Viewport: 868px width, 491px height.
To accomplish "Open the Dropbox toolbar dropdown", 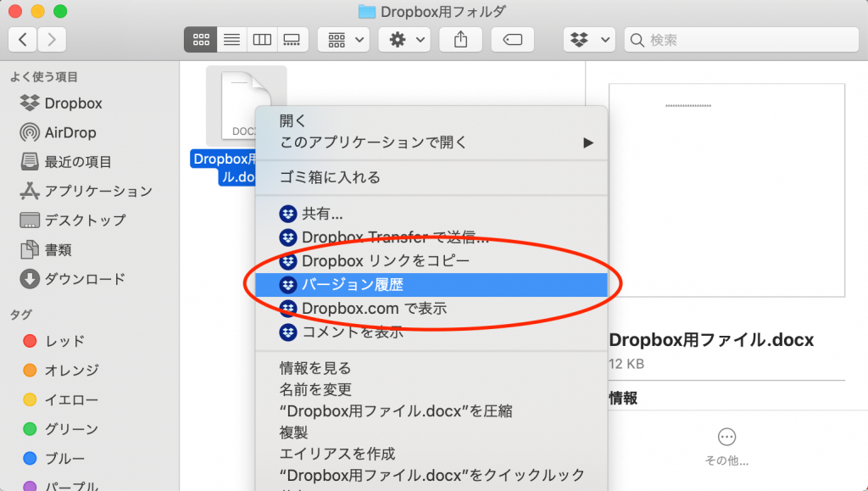I will [590, 40].
